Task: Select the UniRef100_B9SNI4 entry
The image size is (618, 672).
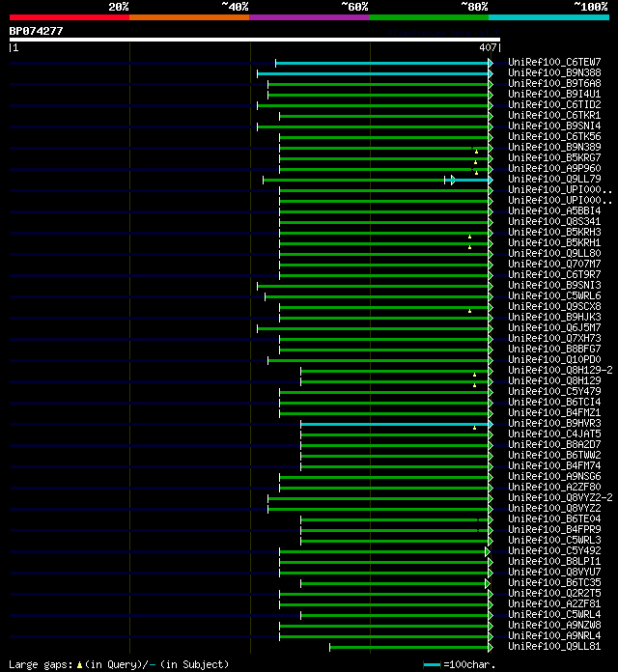Action: pos(554,126)
